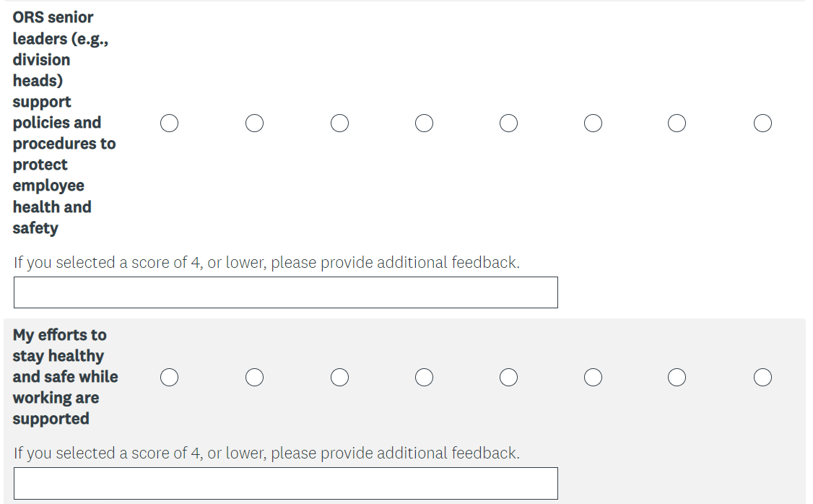Choose sixth radio option in ORS leaders row
This screenshot has height=504, width=813.
[593, 123]
